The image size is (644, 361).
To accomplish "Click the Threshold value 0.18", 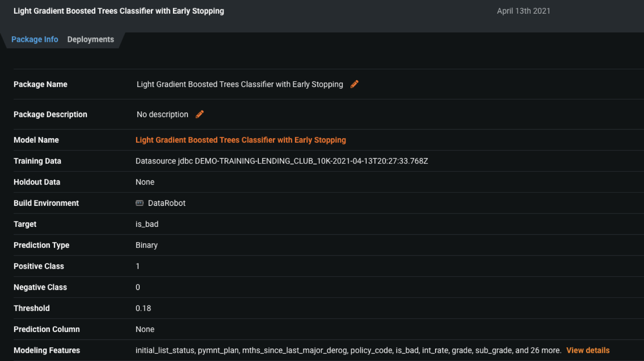I will point(143,308).
